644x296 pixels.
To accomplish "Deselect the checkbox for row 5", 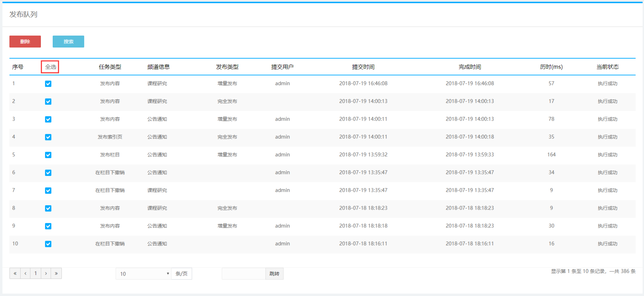I will [48, 155].
